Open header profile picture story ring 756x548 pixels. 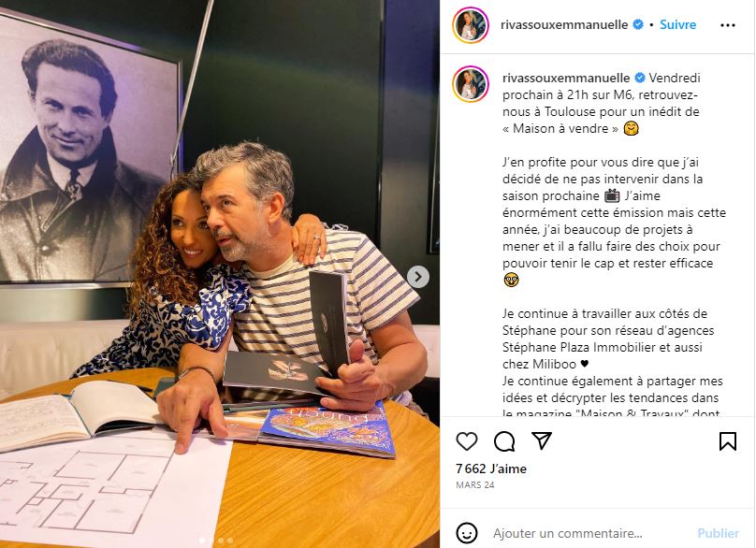pyautogui.click(x=471, y=25)
